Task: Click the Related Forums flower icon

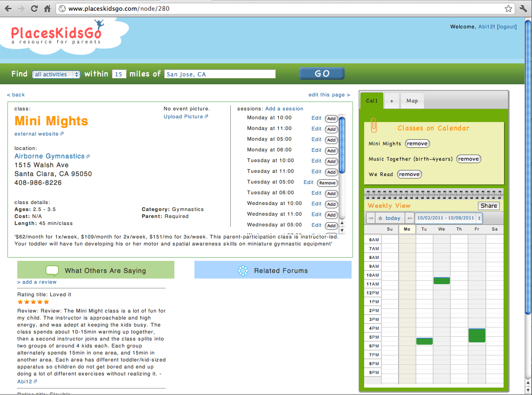Action: pos(243,271)
